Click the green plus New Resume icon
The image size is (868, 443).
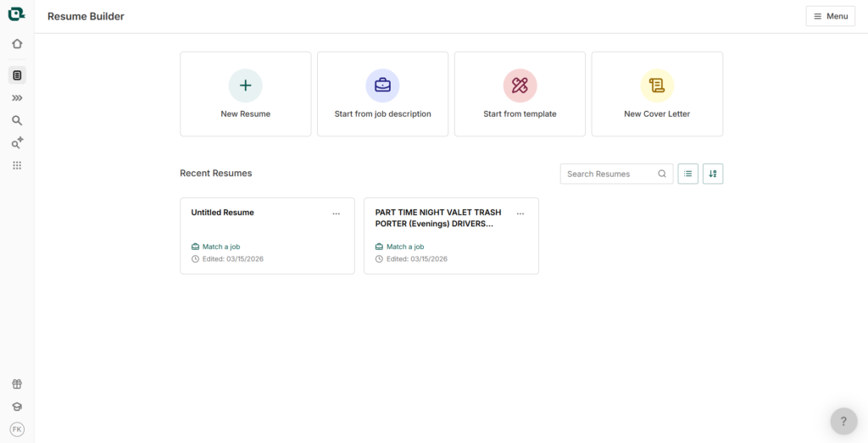click(245, 86)
